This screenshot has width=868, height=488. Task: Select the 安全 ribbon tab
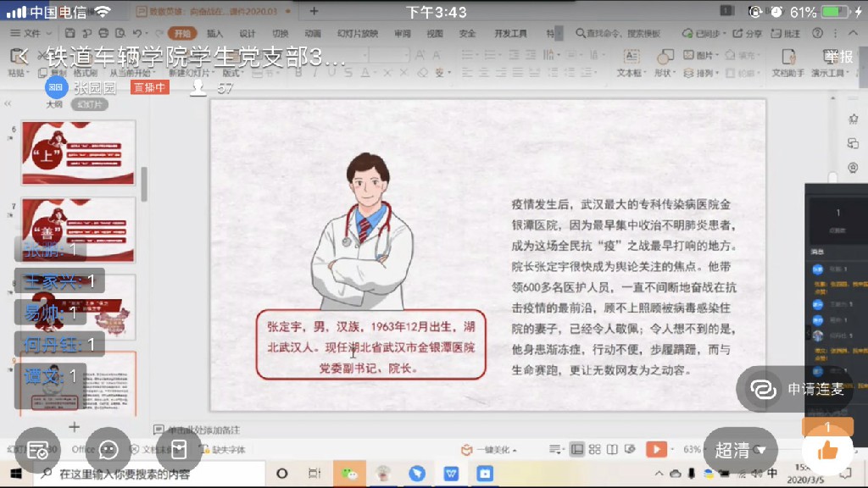[x=467, y=33]
